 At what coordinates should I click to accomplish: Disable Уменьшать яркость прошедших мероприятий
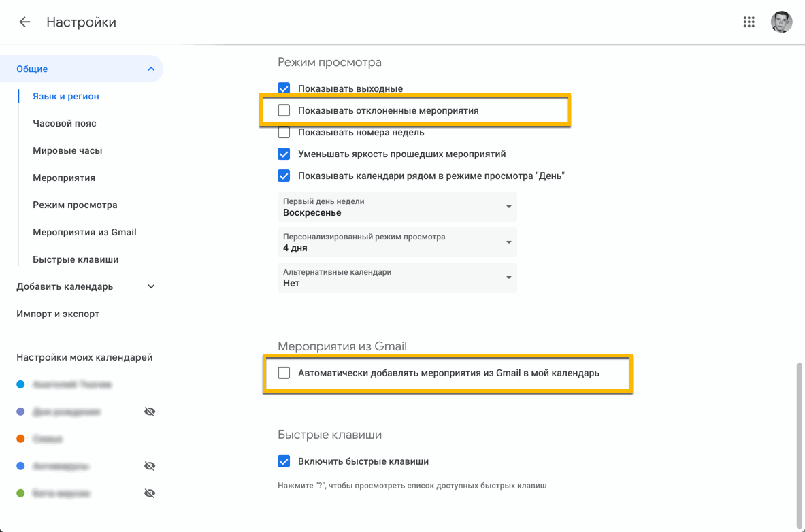pos(284,154)
